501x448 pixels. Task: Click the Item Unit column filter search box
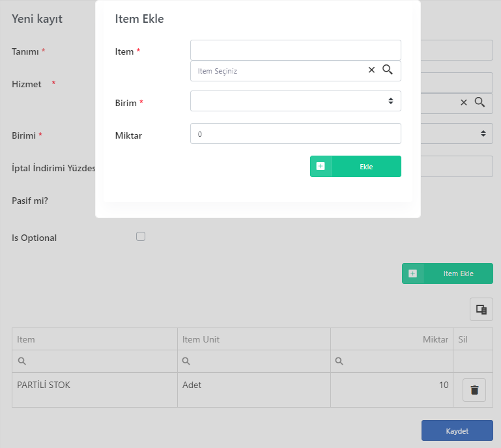coord(254,361)
